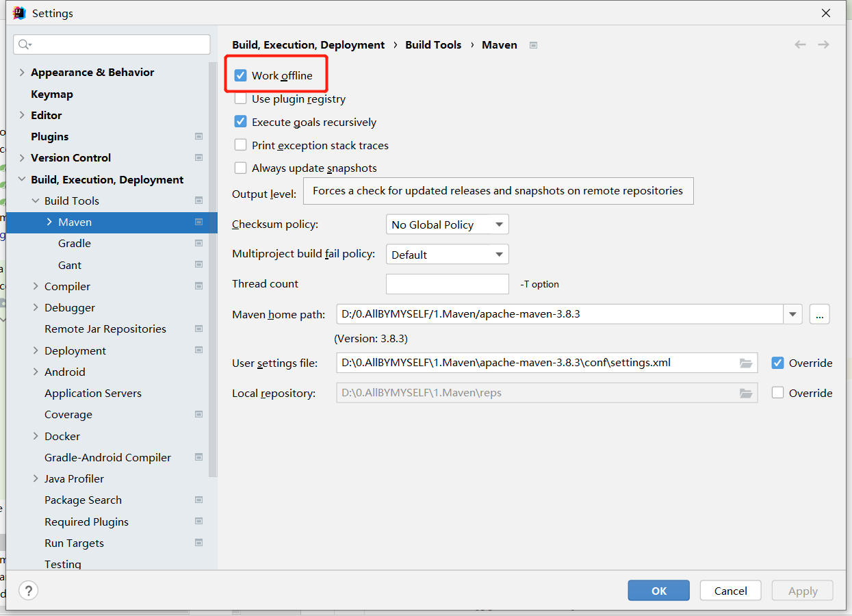Disable the Work offline checkbox
This screenshot has width=852, height=616.
coord(241,75)
